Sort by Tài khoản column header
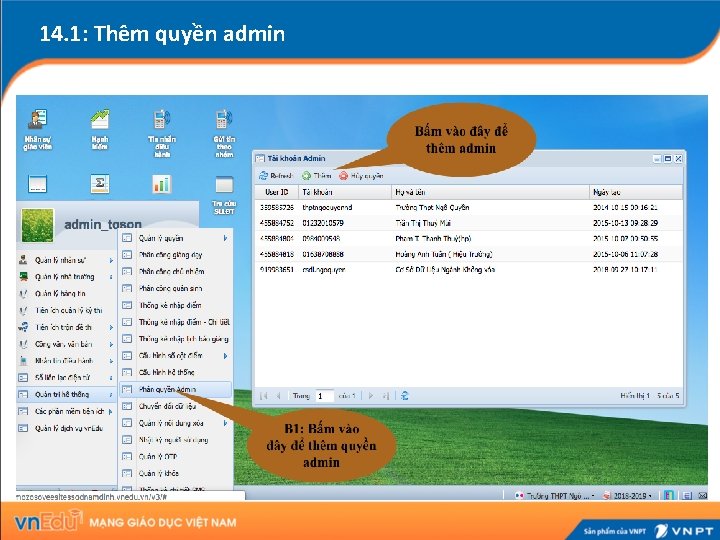 (x=345, y=192)
